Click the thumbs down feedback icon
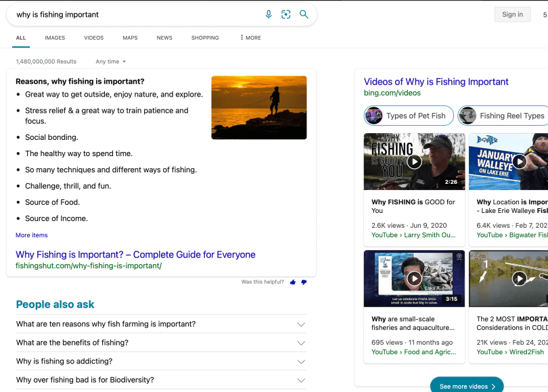 (x=304, y=282)
